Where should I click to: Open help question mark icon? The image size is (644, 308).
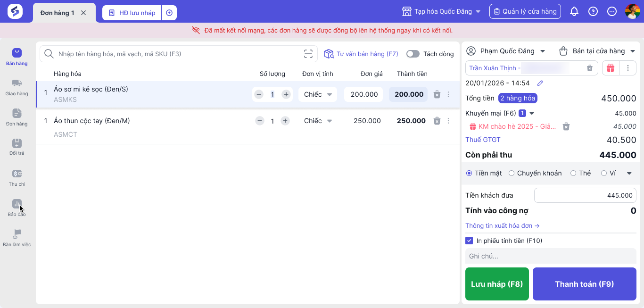pos(593,11)
